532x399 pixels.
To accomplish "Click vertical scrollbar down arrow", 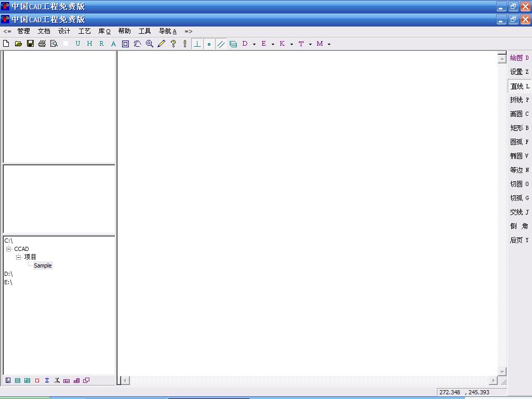I will [502, 371].
